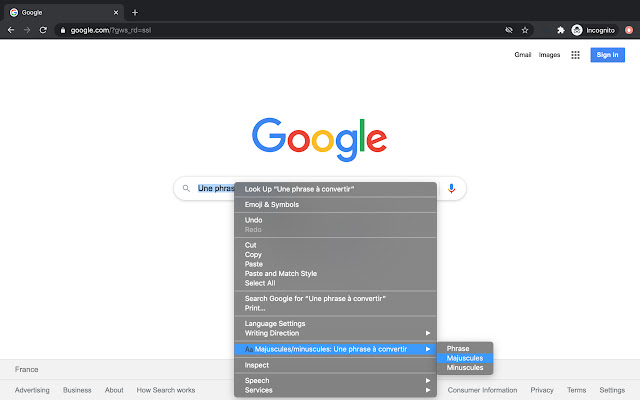Expand the Speech submenu
The height and width of the screenshot is (400, 640).
pos(336,381)
